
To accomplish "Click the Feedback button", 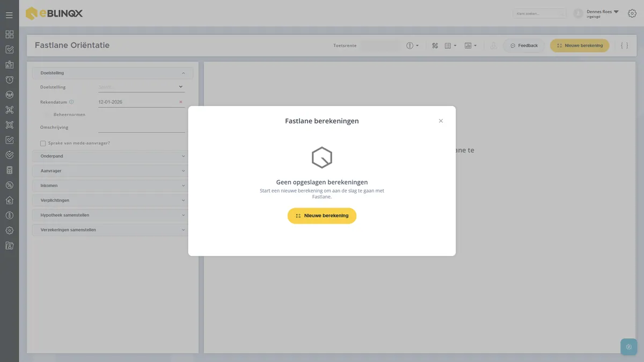I will 524,46.
